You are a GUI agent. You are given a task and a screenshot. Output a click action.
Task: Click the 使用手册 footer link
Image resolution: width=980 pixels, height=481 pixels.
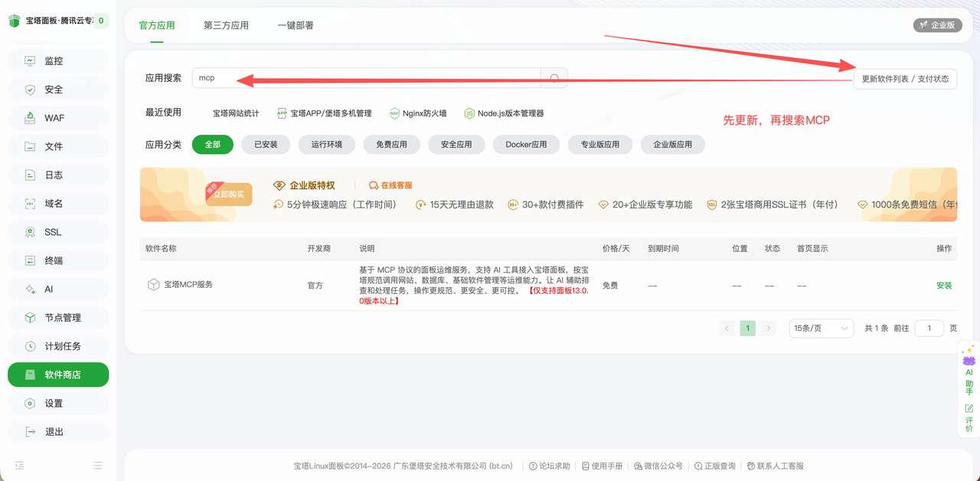tap(602, 466)
